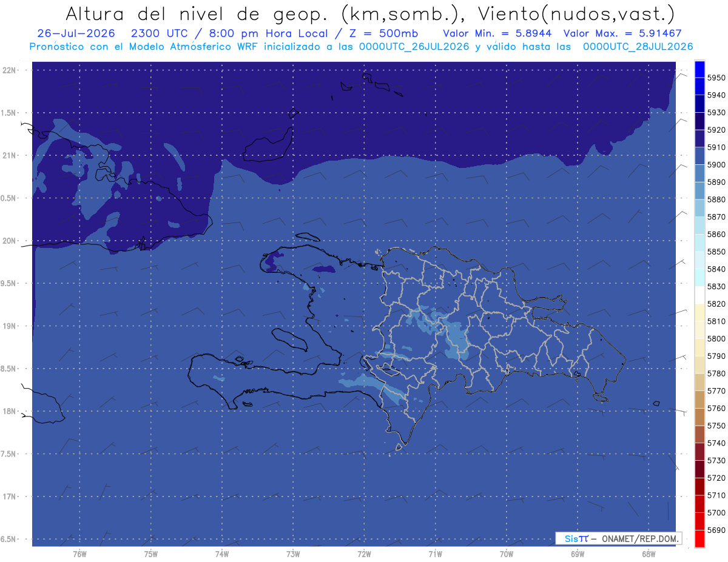Click the '75W' longitude label

150,554
